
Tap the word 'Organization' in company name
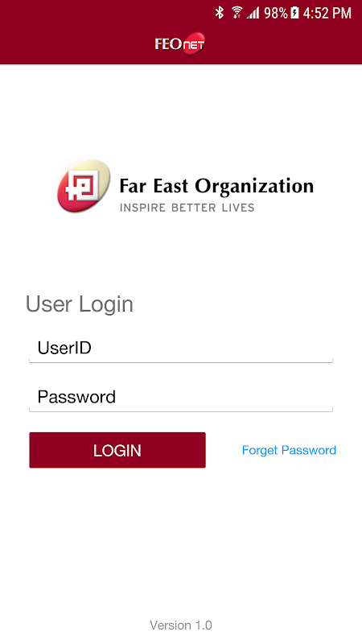pyautogui.click(x=254, y=188)
